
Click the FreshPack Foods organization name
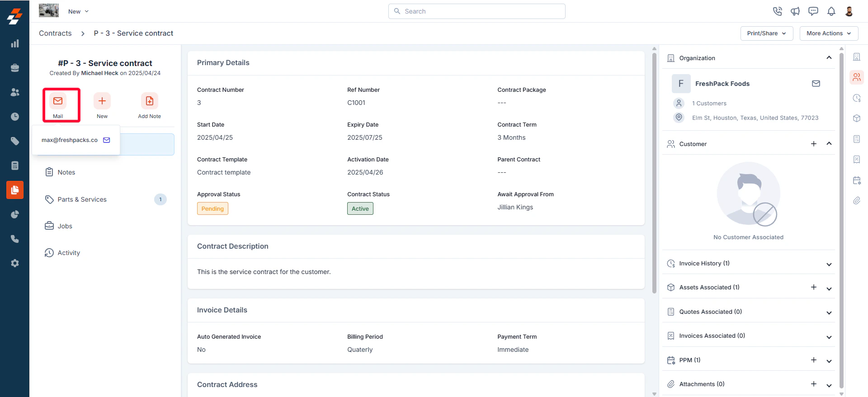722,84
